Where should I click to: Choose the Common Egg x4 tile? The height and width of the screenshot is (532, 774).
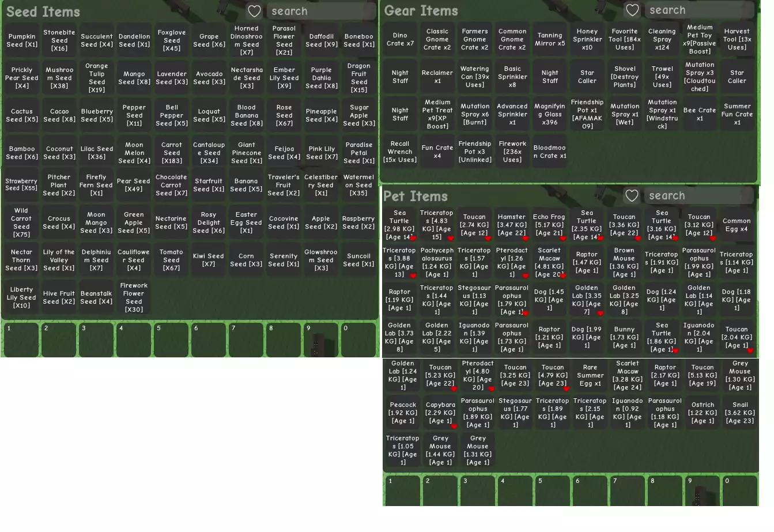coord(737,225)
